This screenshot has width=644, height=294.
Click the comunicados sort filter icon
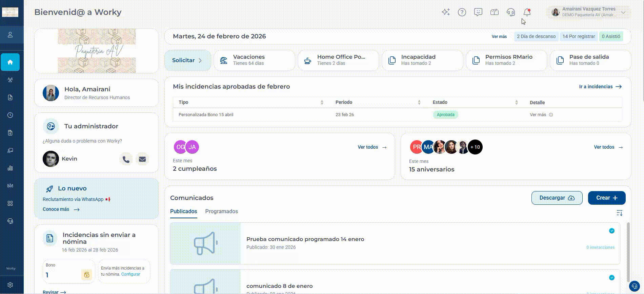[619, 213]
